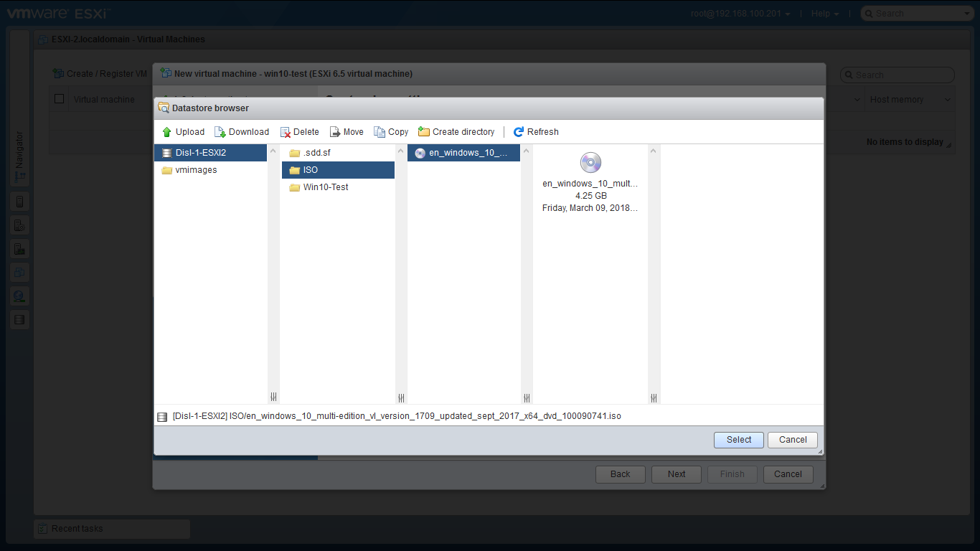This screenshot has height=551, width=980.
Task: Open the vmimages folder
Action: (x=195, y=170)
